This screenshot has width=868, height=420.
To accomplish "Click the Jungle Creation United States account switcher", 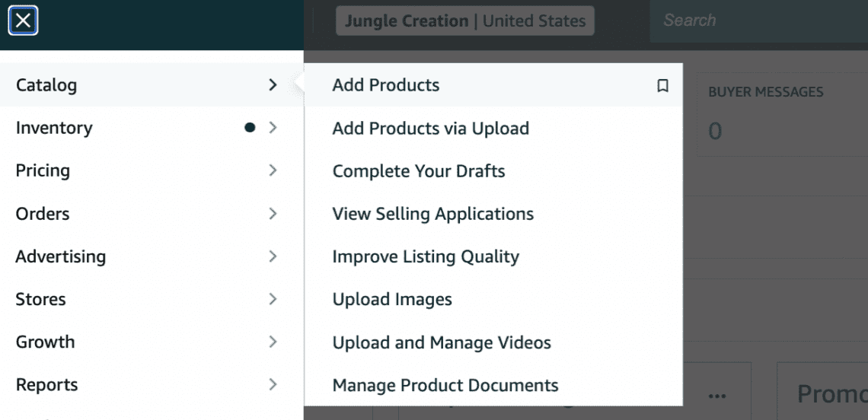I will pos(464,21).
